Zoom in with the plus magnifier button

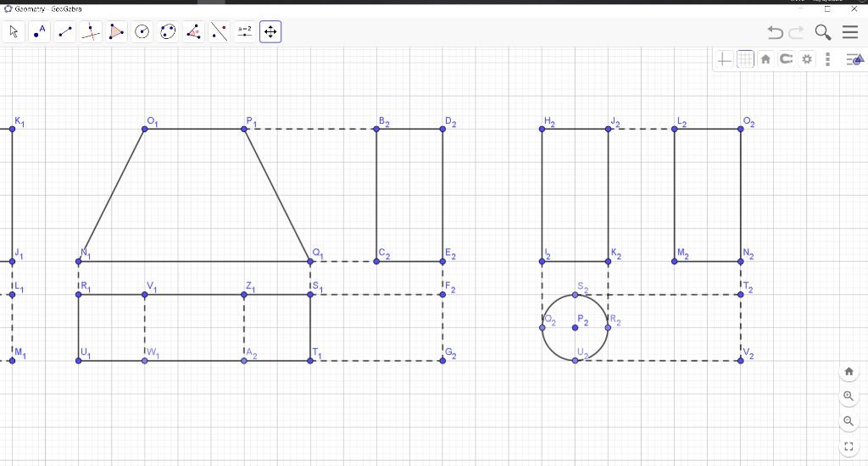849,397
